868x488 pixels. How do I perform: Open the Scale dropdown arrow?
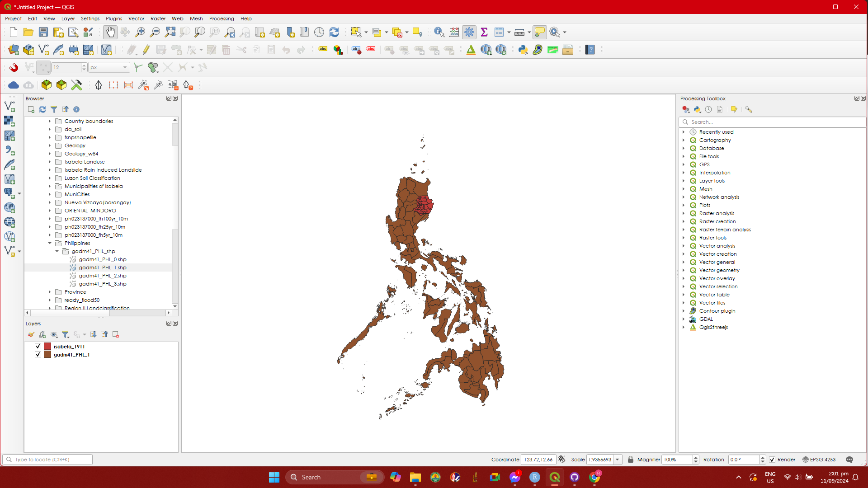point(617,460)
